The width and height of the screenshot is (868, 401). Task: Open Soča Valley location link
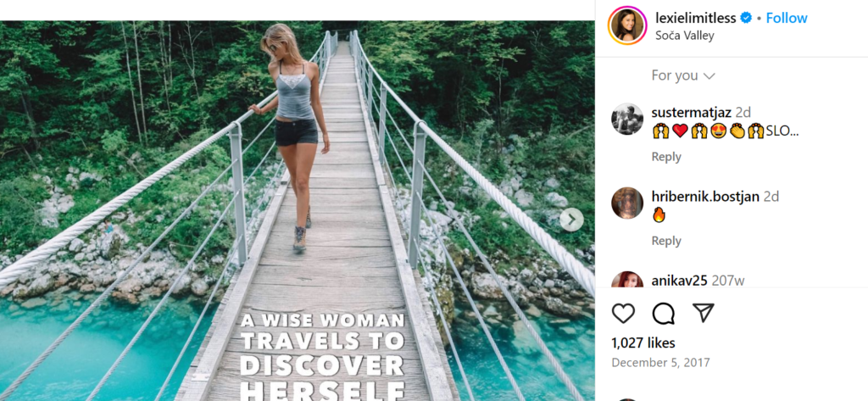[x=685, y=36]
